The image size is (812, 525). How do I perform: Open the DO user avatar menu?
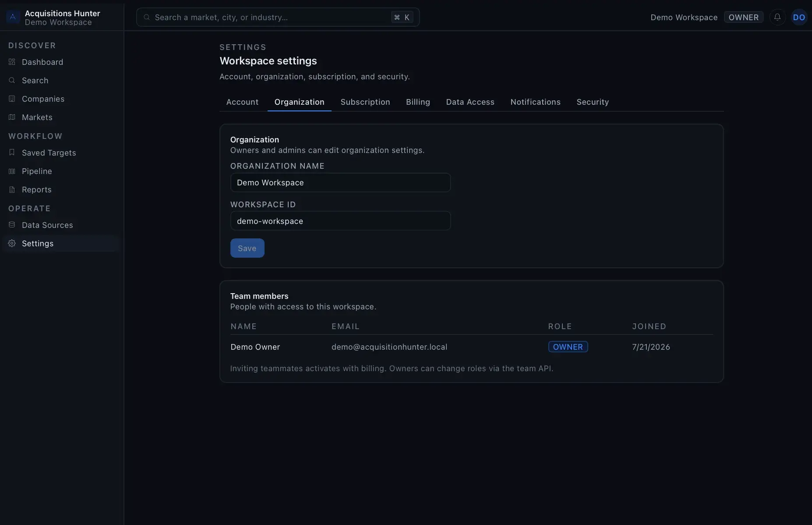[x=799, y=17]
